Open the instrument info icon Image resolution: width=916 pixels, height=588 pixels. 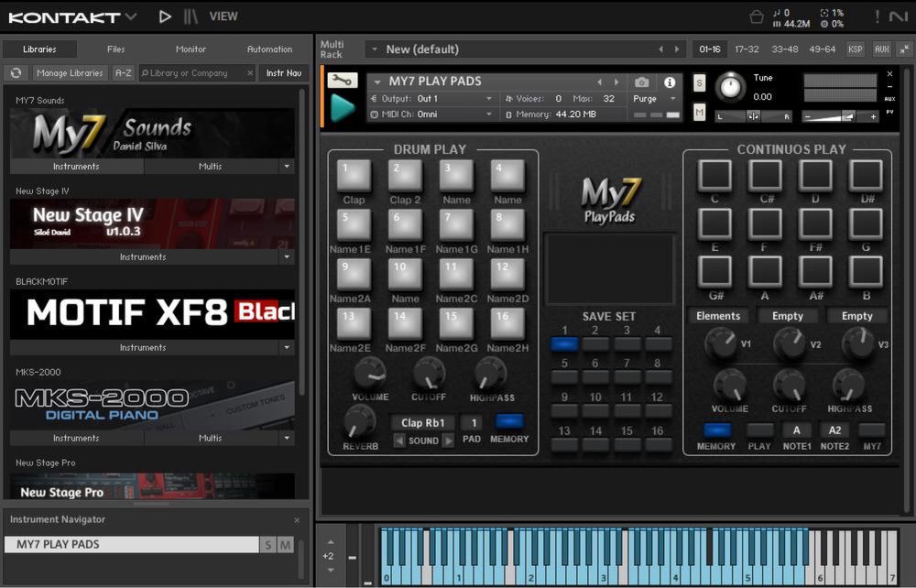pos(670,82)
